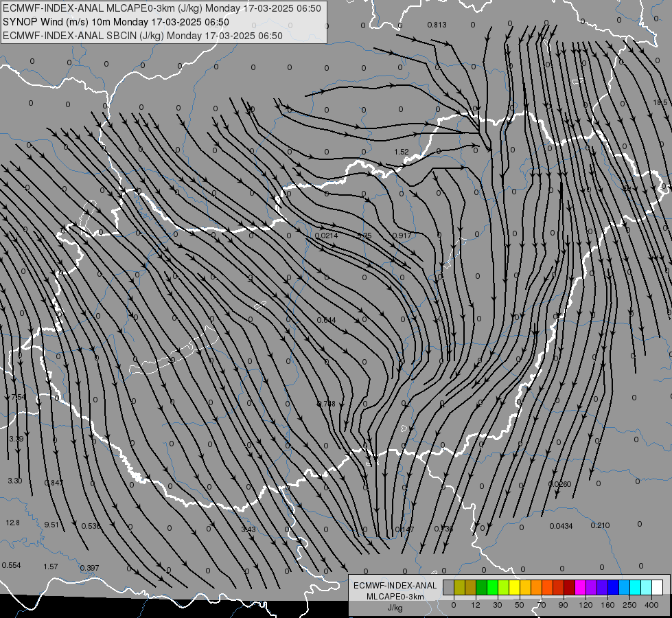Click the map value 3.43

pyautogui.click(x=248, y=529)
